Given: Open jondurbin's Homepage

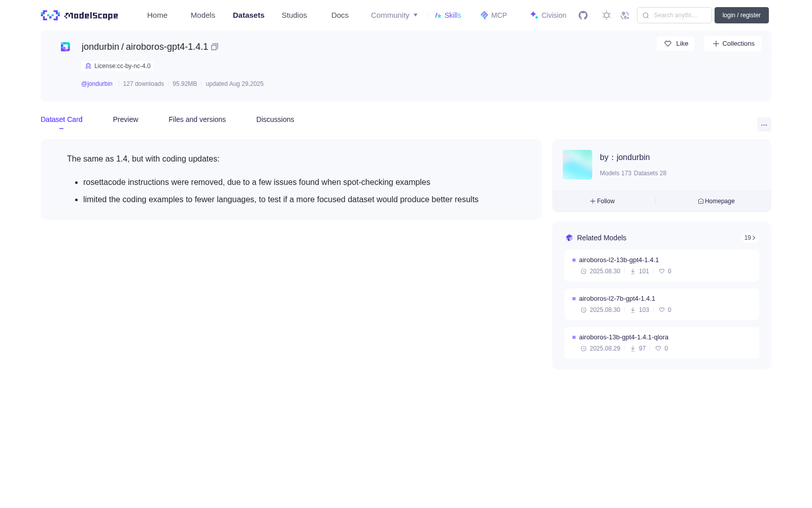Looking at the screenshot, I should (716, 201).
